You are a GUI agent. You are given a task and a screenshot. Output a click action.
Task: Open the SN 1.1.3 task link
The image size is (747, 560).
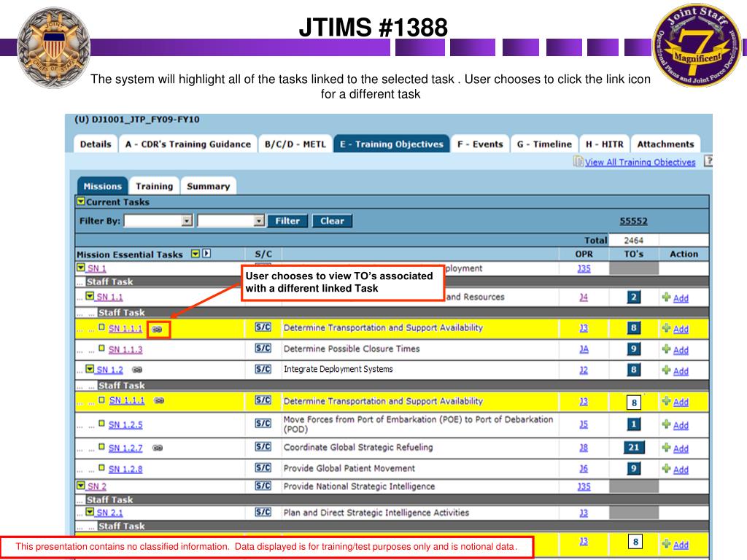(125, 349)
